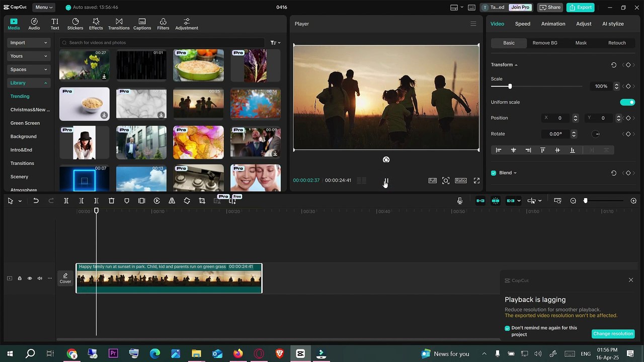
Task: Click the Change resolution button
Action: tap(613, 334)
